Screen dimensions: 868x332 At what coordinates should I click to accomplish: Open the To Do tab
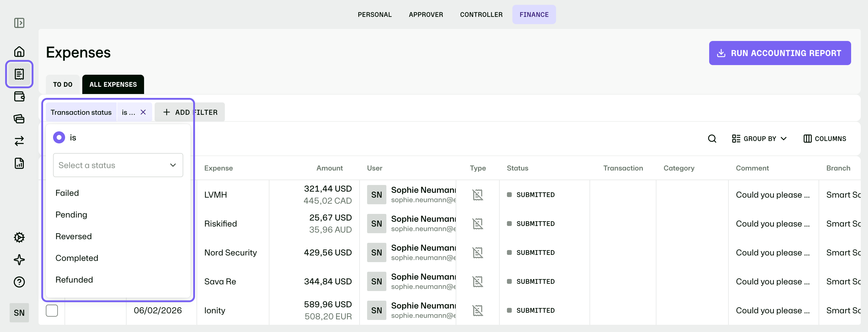[x=63, y=85]
